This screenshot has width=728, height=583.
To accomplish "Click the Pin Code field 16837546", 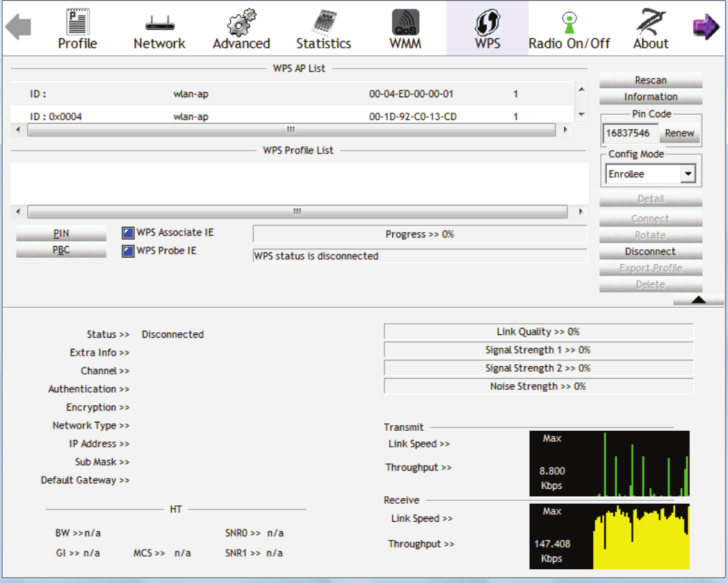I will (630, 133).
